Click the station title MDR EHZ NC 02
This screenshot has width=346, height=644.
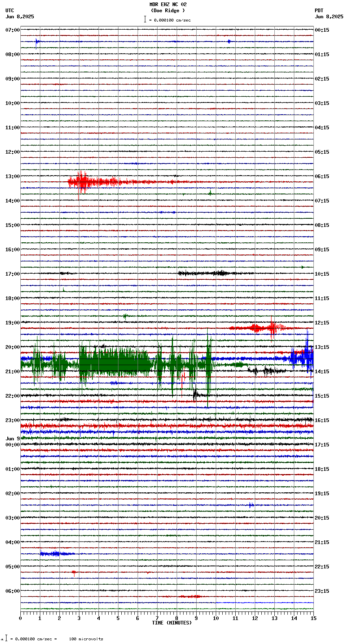(x=168, y=4)
